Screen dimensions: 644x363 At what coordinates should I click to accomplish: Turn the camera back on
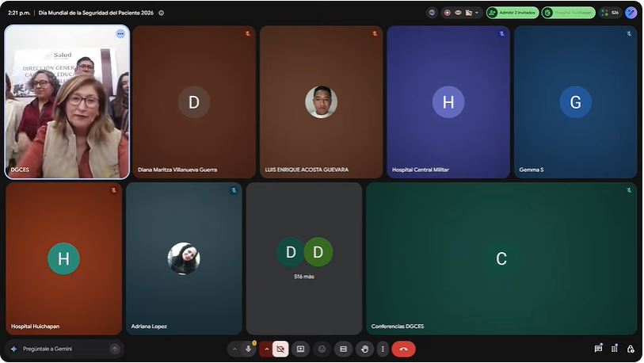pos(280,349)
